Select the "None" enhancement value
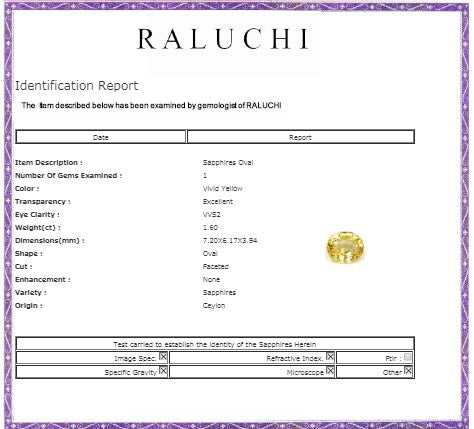The width and height of the screenshot is (474, 429). tap(211, 280)
